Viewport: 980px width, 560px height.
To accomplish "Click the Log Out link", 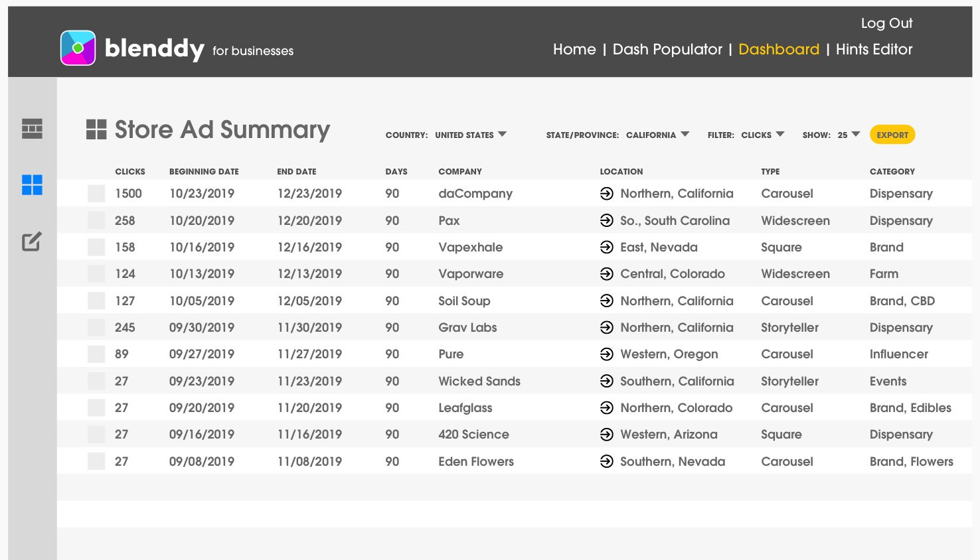I will pyautogui.click(x=886, y=23).
